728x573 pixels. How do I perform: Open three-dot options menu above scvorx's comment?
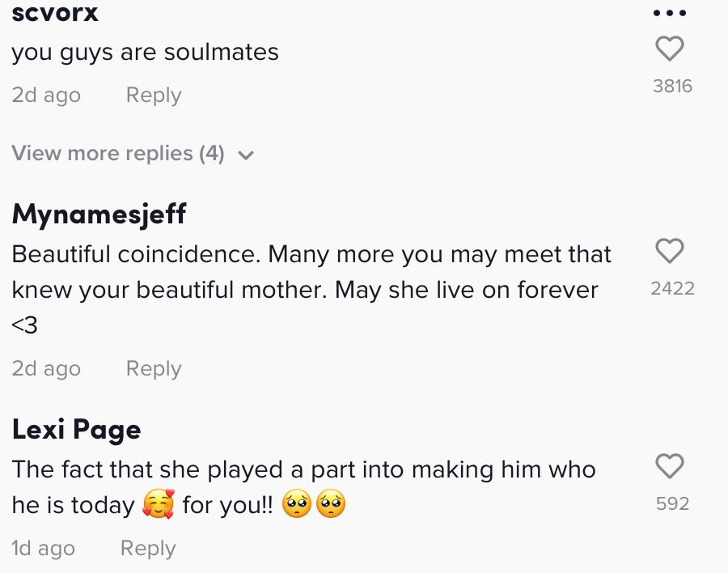click(670, 14)
